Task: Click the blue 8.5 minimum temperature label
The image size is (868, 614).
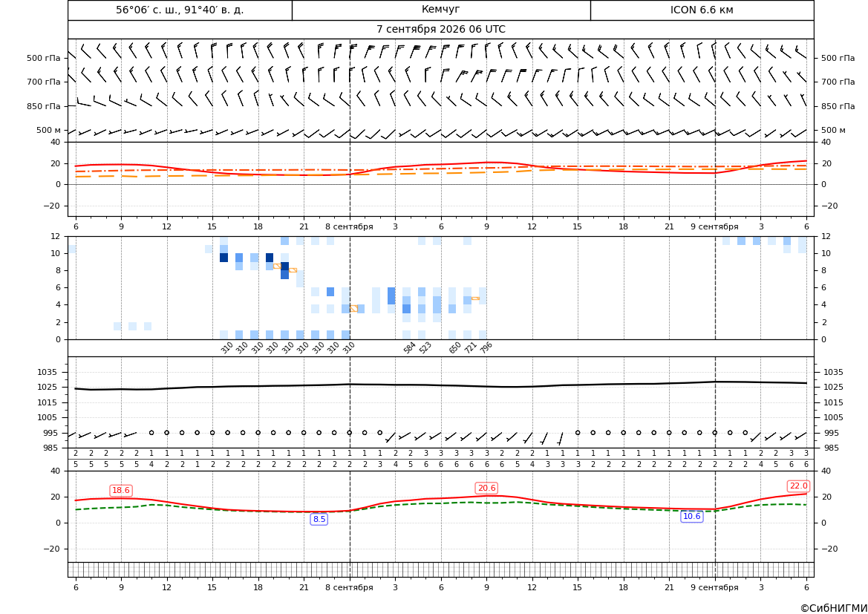Action: pyautogui.click(x=319, y=519)
